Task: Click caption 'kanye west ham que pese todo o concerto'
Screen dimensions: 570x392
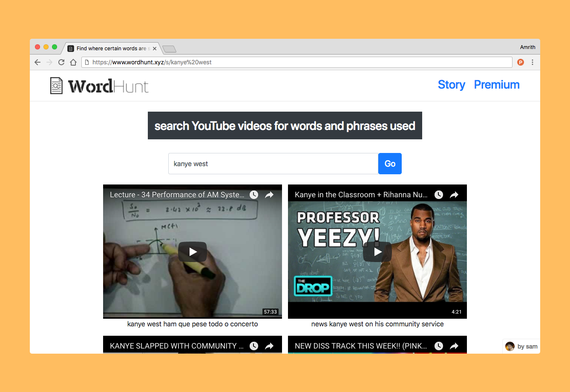Action: (193, 324)
